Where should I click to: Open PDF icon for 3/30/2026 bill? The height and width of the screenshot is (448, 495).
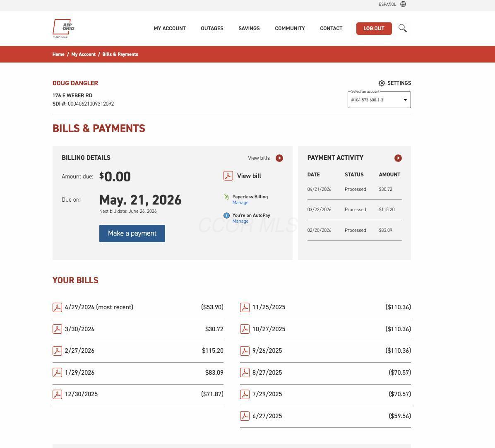tap(57, 329)
